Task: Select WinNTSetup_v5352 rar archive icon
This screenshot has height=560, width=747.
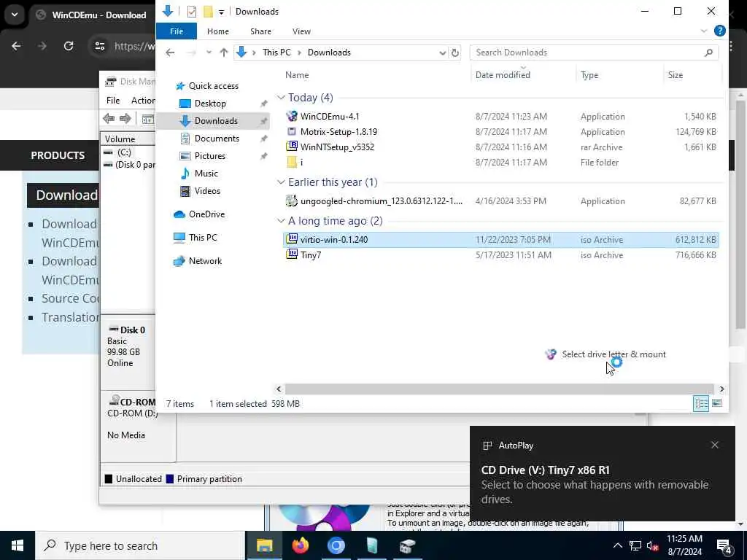Action: [x=292, y=147]
